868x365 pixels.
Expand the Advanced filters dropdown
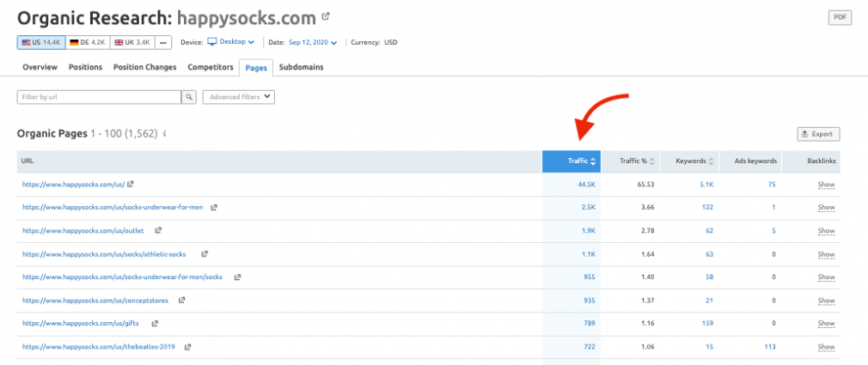239,97
